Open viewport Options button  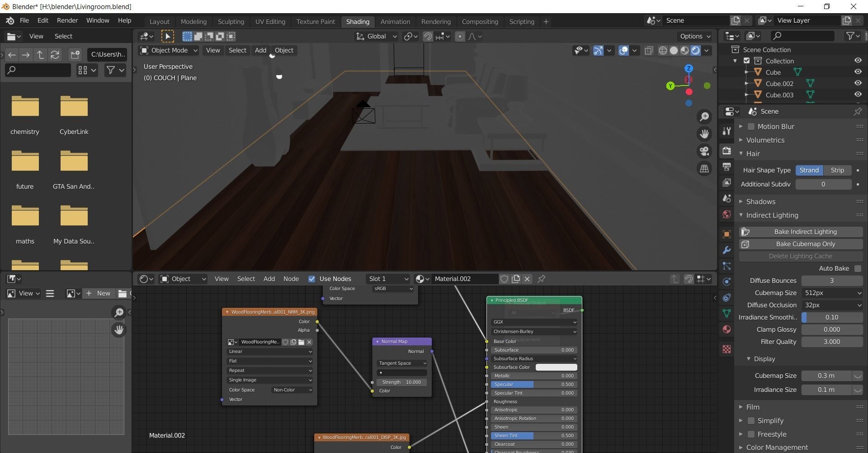(695, 36)
